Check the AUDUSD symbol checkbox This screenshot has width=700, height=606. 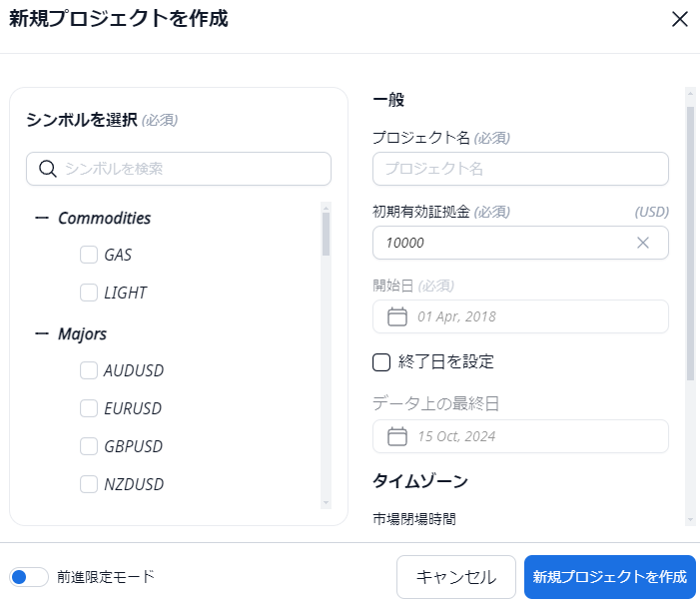(89, 370)
